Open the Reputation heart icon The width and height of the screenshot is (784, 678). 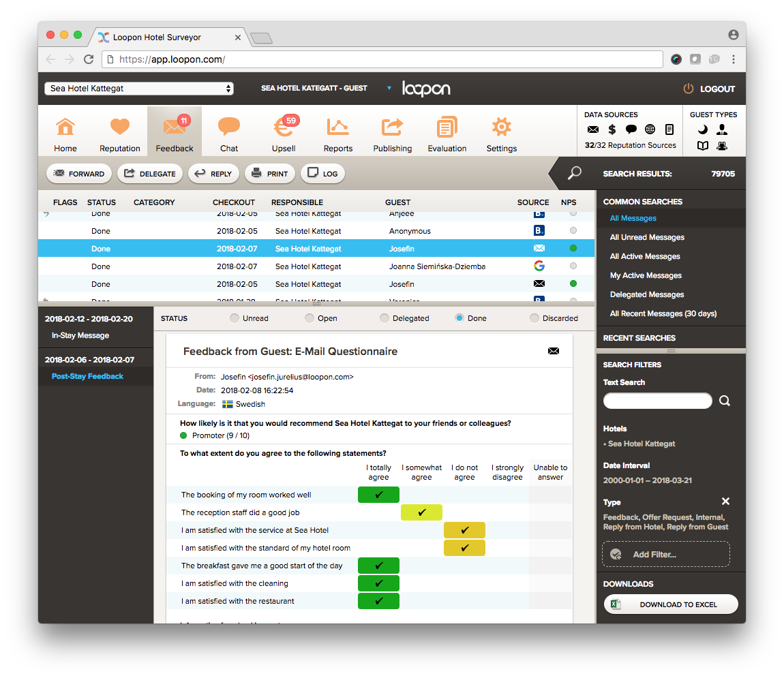tap(120, 127)
